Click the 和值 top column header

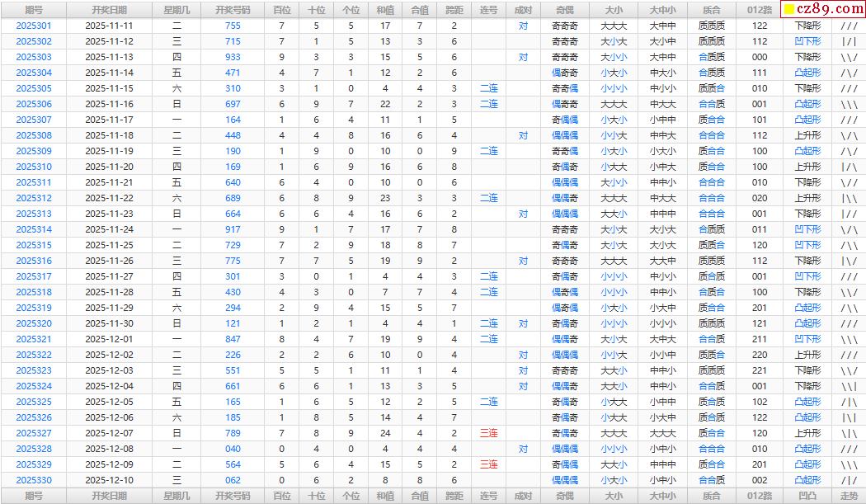point(385,10)
